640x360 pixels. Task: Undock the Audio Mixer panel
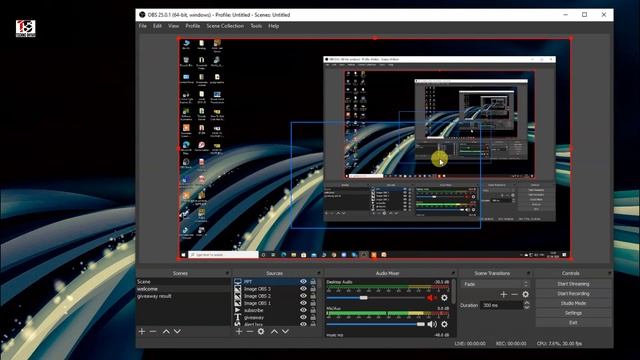[x=453, y=273]
